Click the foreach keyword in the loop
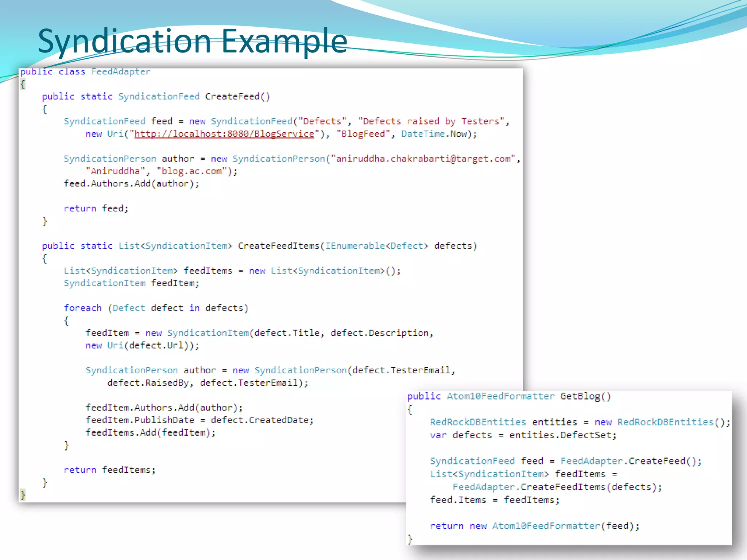747x560 pixels. pos(83,308)
